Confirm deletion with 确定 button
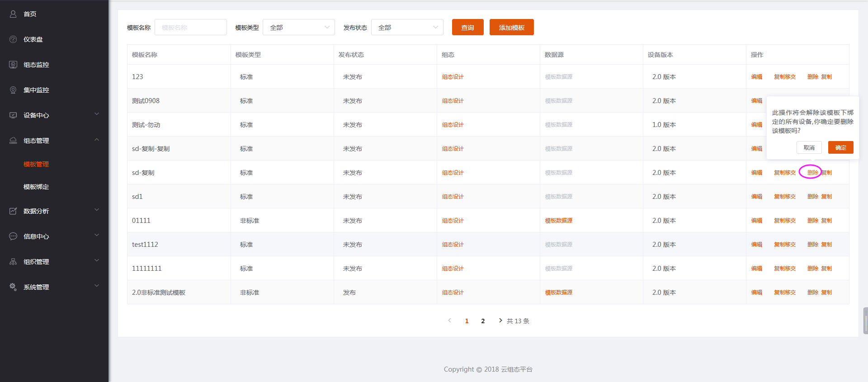868x382 pixels. [840, 148]
